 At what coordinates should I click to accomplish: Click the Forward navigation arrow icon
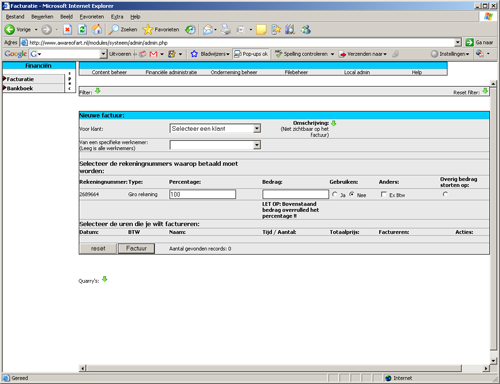46,30
